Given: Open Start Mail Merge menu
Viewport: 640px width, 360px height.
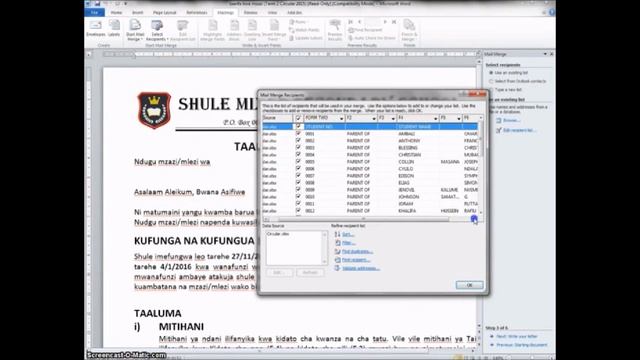Looking at the screenshot, I should tap(135, 30).
